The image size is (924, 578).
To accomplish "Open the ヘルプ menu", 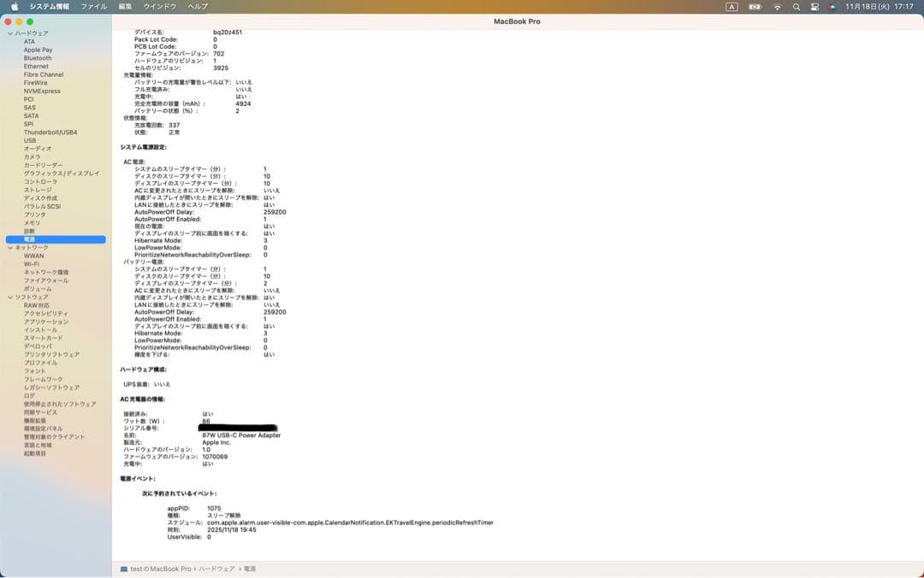I will coord(198,7).
